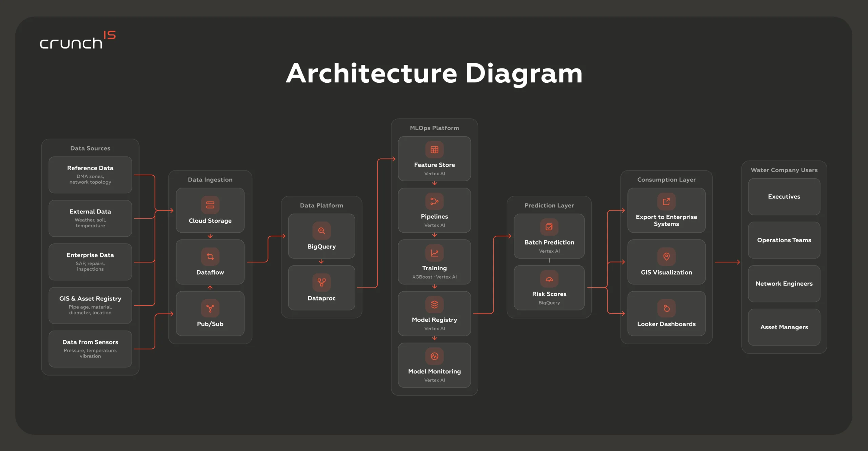Click the Looker Dashboards label
This screenshot has width=868, height=451.
click(x=666, y=324)
